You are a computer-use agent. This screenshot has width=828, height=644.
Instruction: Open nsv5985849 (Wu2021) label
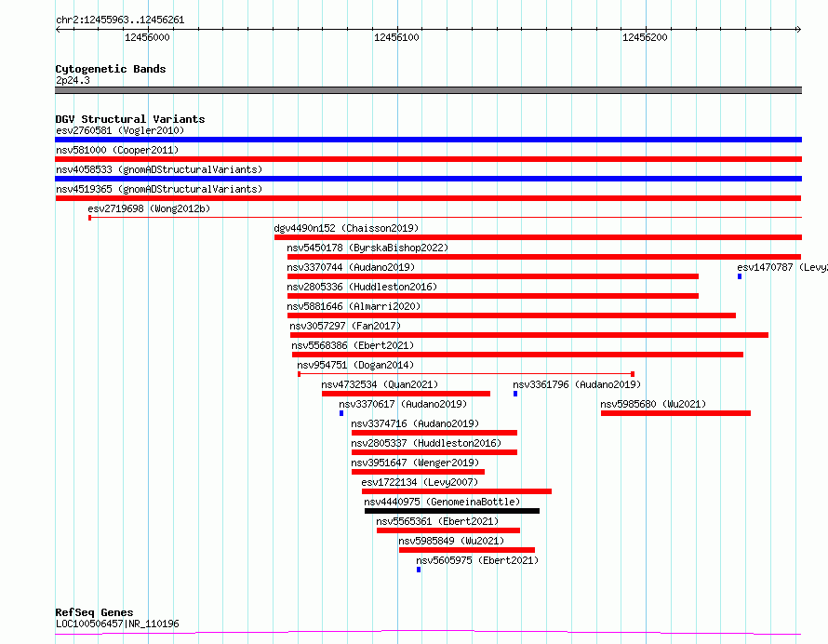click(x=451, y=541)
